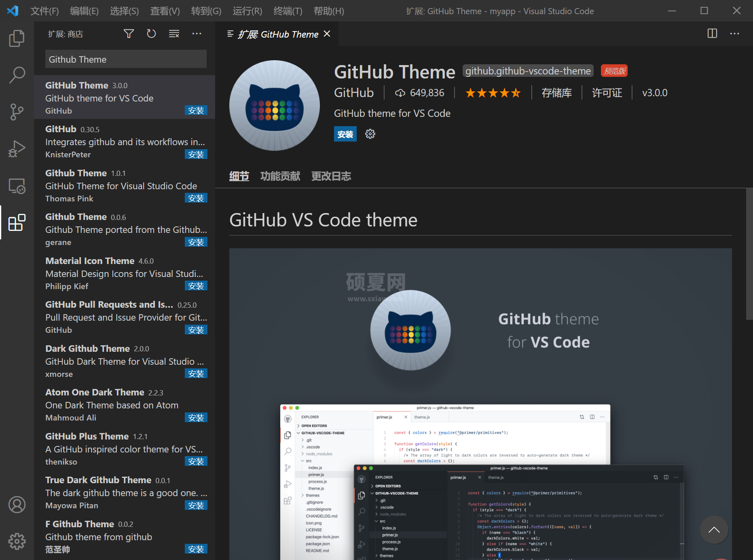This screenshot has width=753, height=560.
Task: Install Dark Github Theme by xmorse
Action: (x=196, y=374)
